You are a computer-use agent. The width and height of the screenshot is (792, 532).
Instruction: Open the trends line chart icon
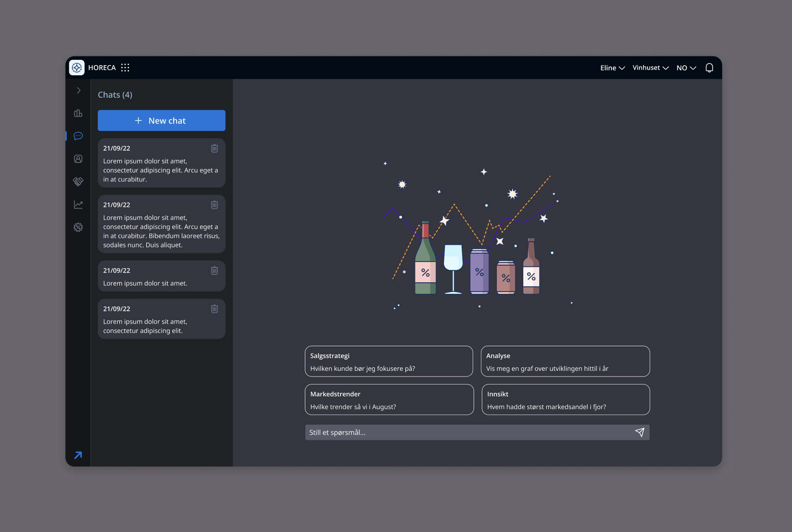click(x=78, y=204)
